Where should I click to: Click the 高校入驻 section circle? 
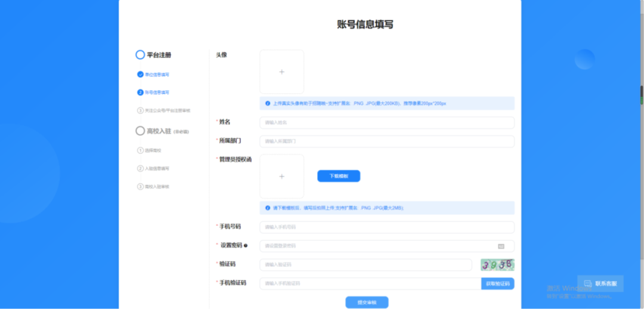tap(140, 131)
